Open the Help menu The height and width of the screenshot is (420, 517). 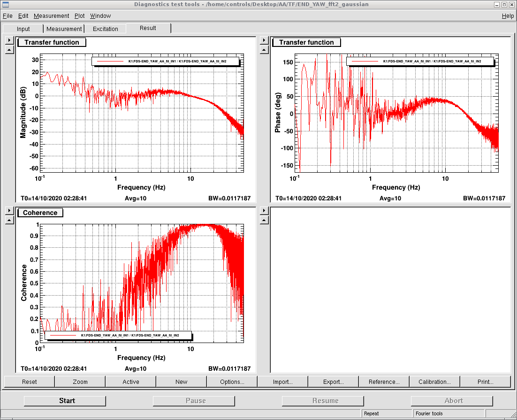(x=508, y=16)
